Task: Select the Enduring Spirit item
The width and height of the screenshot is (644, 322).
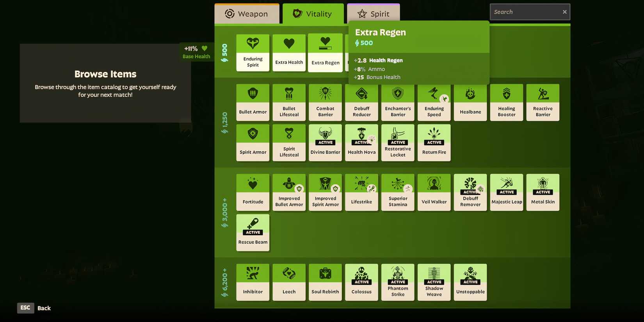Action: tap(253, 53)
